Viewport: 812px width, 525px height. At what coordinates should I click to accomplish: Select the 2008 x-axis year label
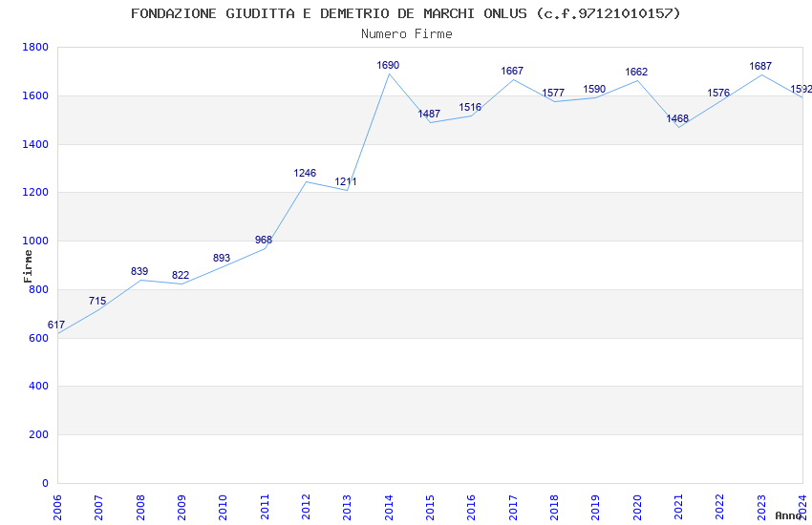(x=140, y=508)
